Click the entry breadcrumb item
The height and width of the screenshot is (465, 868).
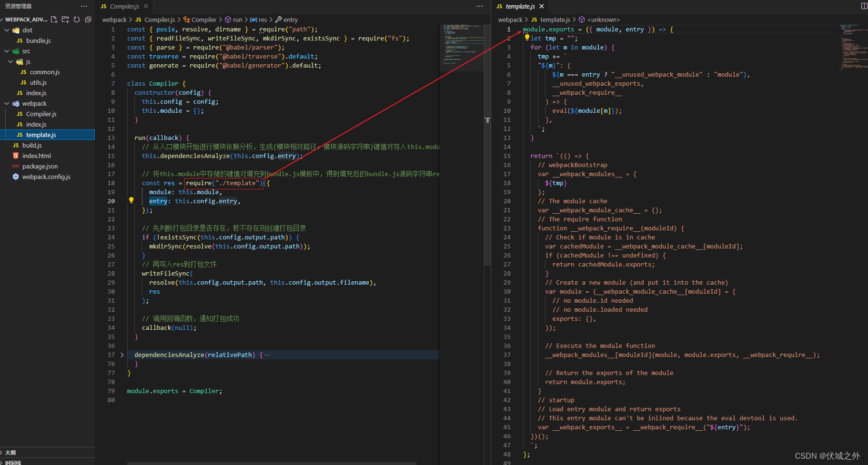(290, 20)
